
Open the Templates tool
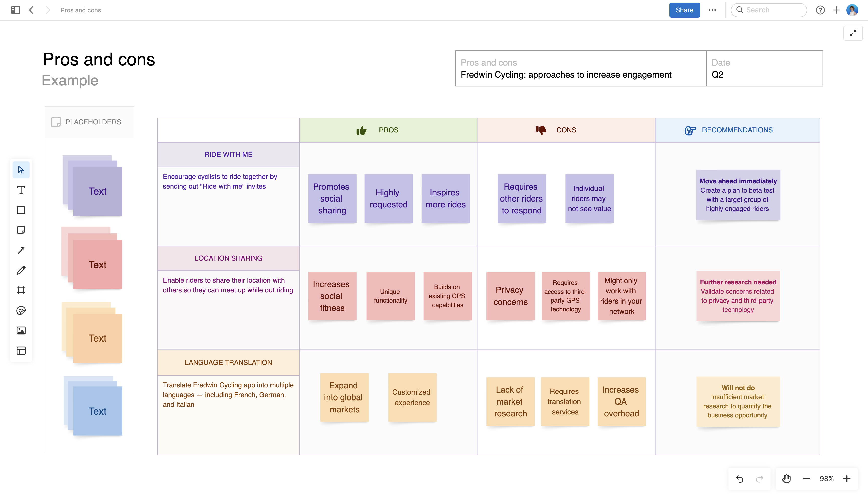(x=21, y=351)
